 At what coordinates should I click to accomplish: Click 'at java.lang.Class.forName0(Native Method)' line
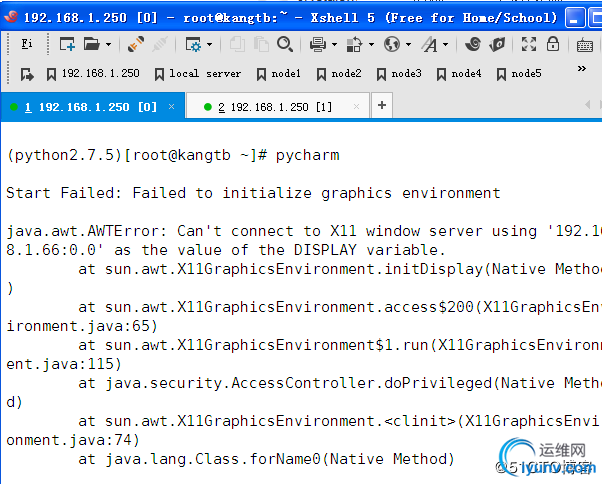266,459
